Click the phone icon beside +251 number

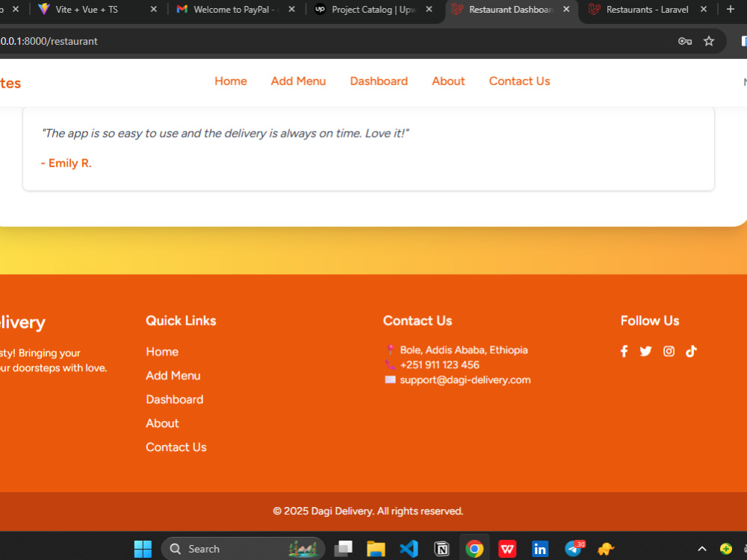tap(390, 365)
